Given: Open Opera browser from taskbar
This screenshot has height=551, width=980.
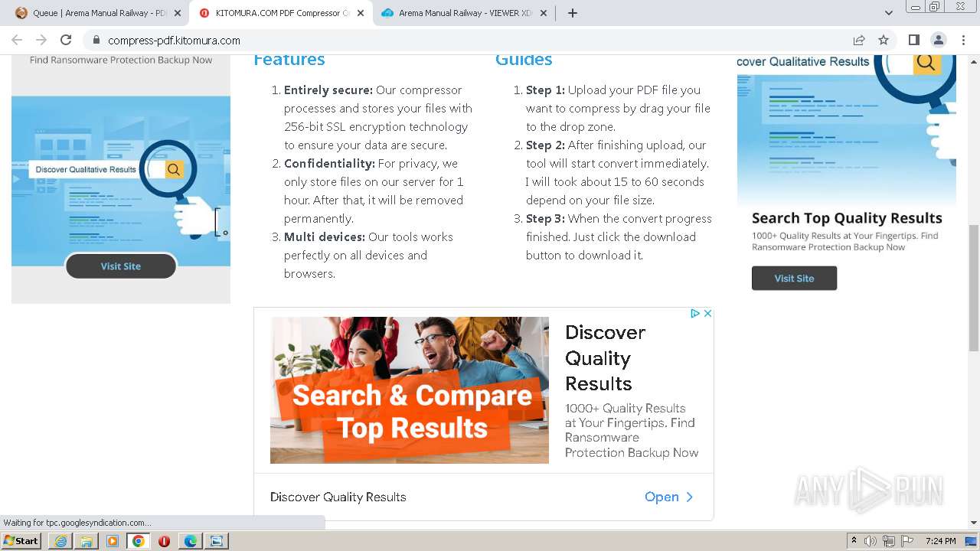Looking at the screenshot, I should [164, 541].
